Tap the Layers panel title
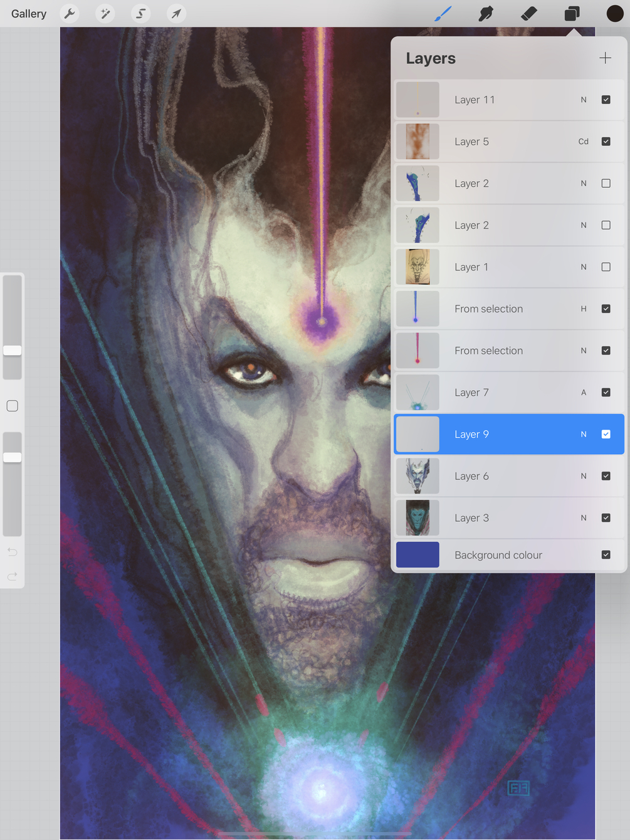The height and width of the screenshot is (840, 630). [x=431, y=58]
